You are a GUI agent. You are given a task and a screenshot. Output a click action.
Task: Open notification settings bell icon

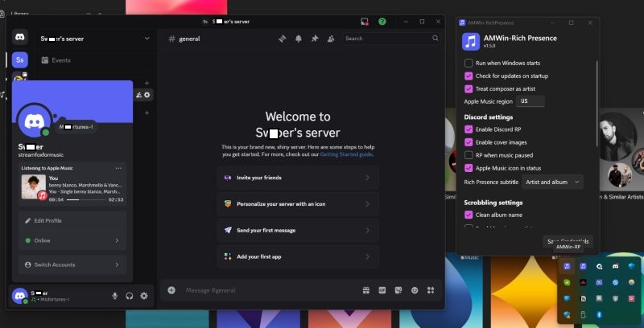(299, 39)
